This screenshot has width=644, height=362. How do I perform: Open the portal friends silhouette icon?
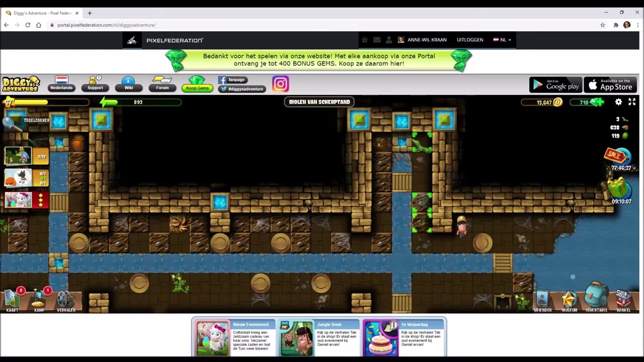click(389, 40)
